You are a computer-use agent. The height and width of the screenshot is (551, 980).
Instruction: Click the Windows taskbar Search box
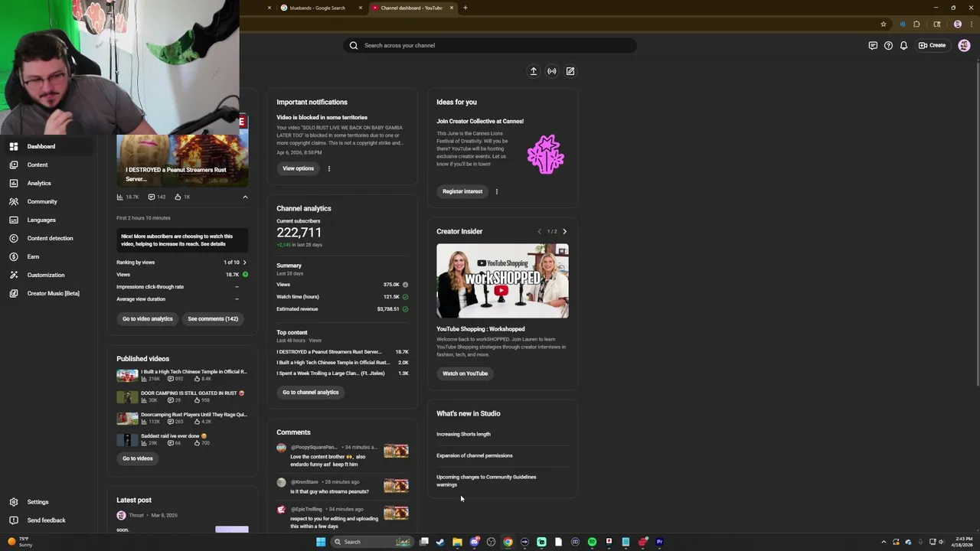pyautogui.click(x=372, y=542)
